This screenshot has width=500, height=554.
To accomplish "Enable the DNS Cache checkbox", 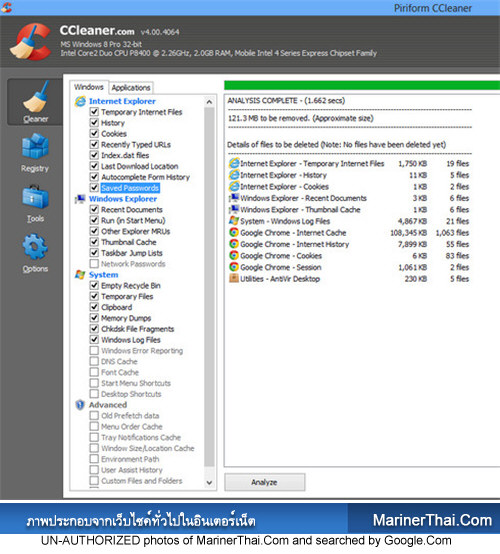I will (x=94, y=361).
